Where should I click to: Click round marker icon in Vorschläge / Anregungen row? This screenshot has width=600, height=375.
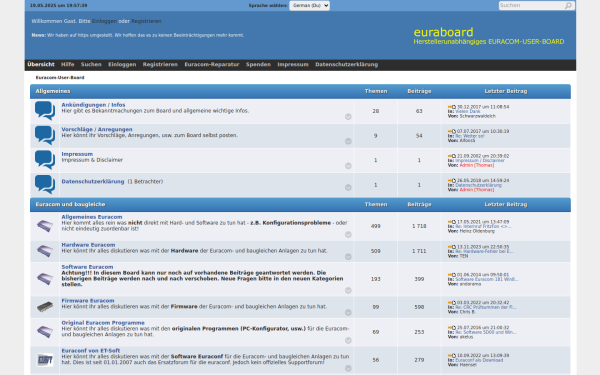[x=348, y=141]
